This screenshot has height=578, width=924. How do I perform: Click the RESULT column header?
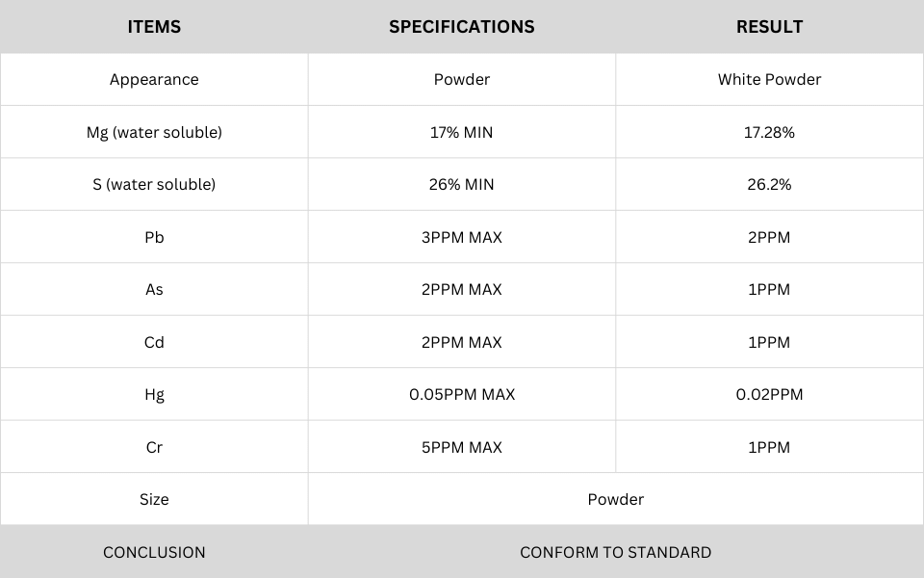pos(769,27)
